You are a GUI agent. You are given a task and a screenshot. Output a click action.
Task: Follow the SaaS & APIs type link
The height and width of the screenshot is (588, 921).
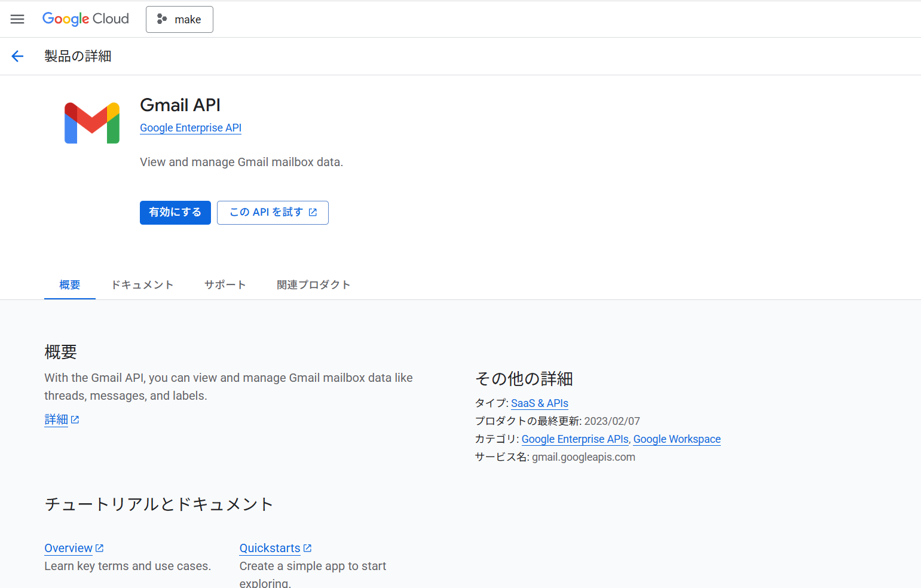pos(540,403)
